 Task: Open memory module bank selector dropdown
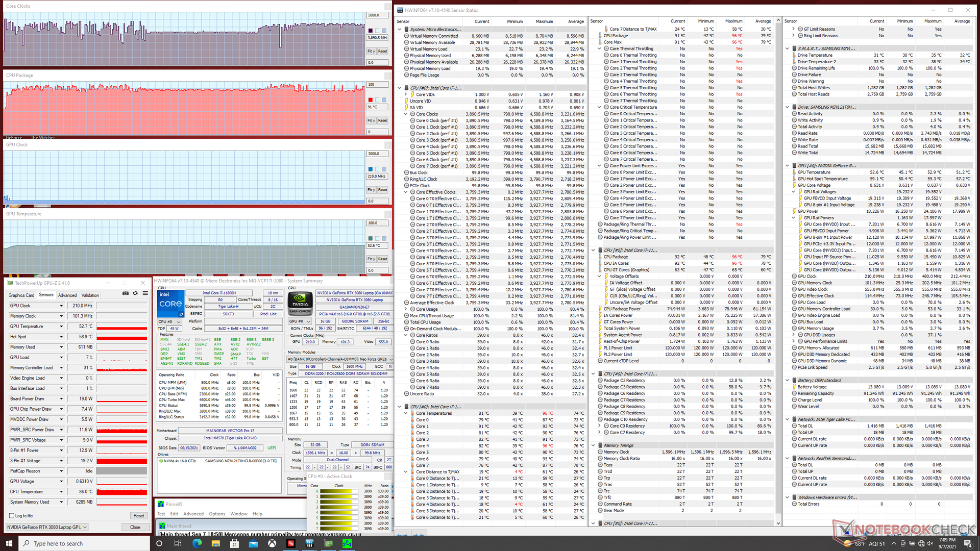click(x=340, y=360)
